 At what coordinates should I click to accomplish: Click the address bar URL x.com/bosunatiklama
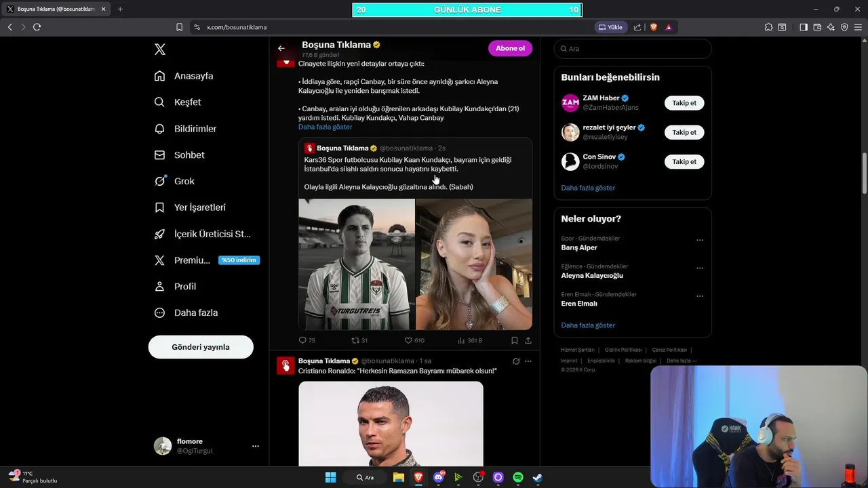(x=237, y=27)
